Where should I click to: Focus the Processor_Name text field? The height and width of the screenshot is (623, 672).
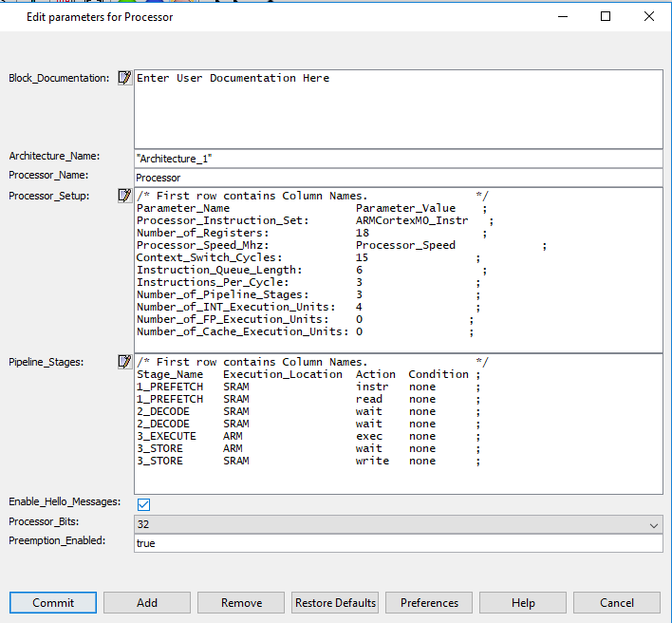[399, 178]
